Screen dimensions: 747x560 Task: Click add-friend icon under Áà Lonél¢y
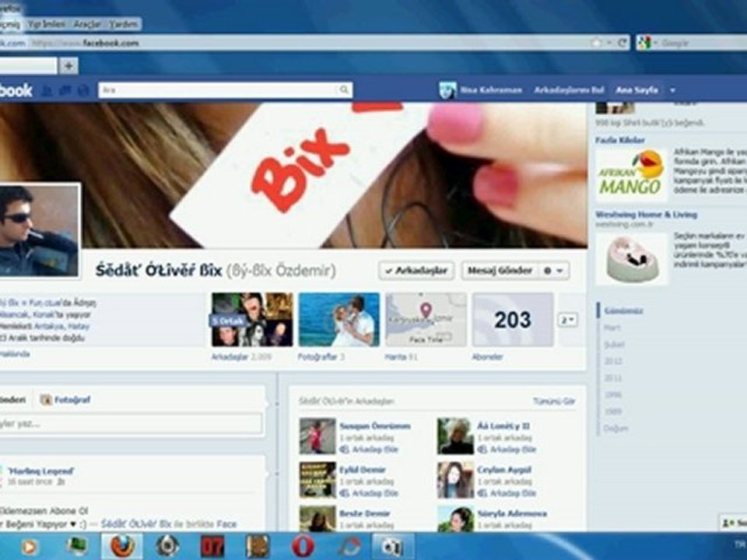482,450
